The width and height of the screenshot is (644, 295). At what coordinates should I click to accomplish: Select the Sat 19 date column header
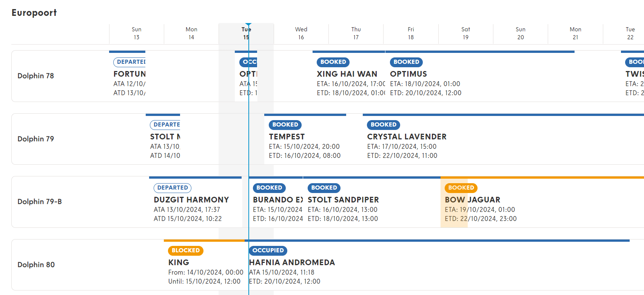coord(465,33)
